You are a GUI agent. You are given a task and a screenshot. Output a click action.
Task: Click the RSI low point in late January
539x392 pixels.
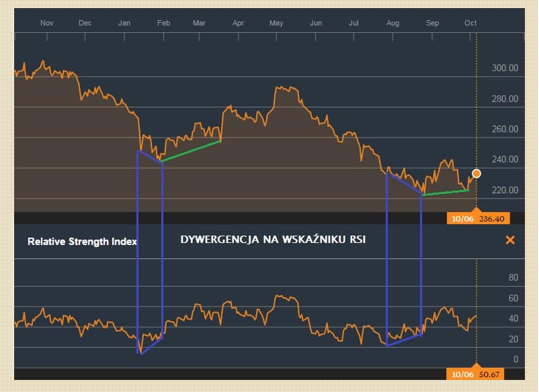tap(140, 352)
